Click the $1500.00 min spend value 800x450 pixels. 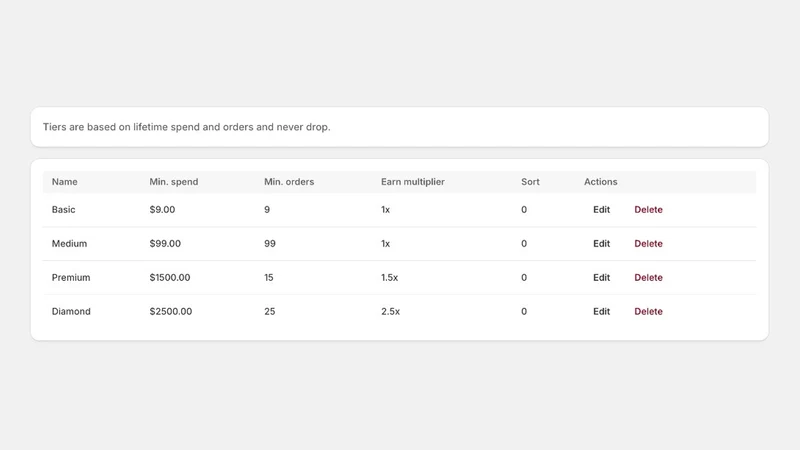[x=170, y=278]
